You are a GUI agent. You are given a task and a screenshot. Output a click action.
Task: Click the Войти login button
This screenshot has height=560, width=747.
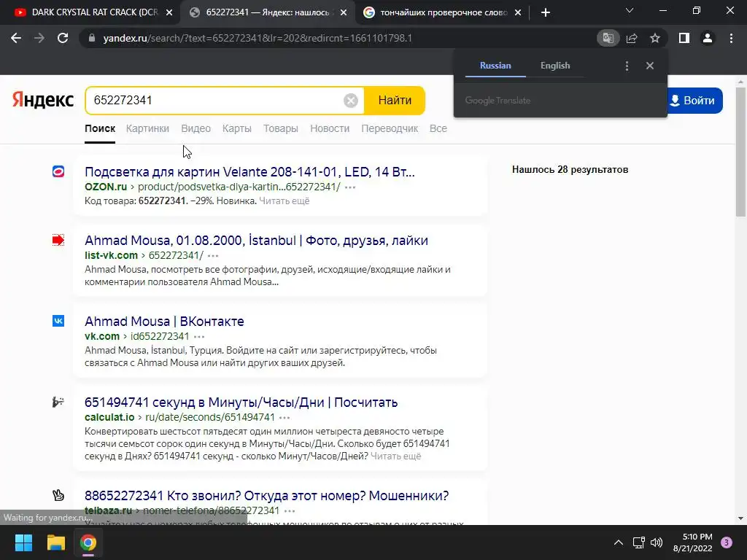(x=695, y=101)
